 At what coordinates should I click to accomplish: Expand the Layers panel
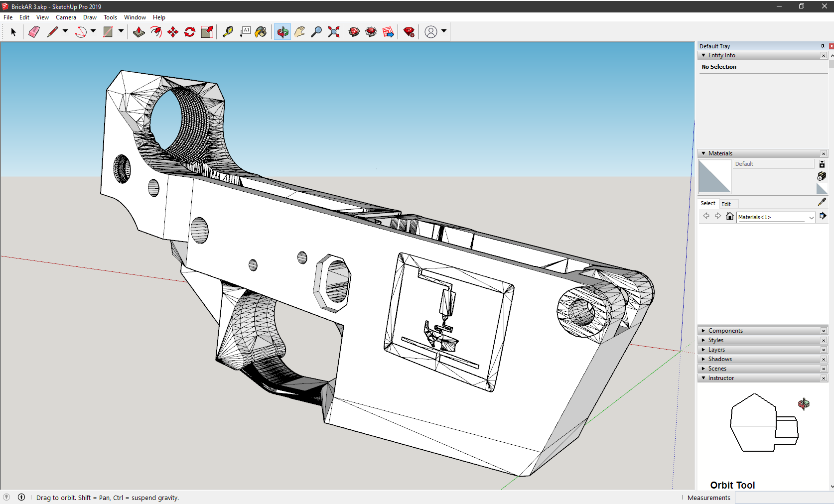[x=716, y=350]
